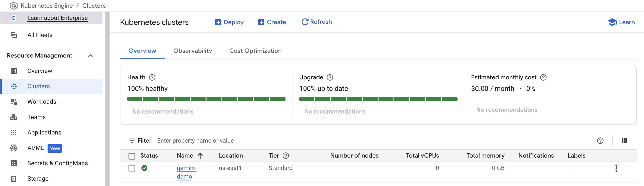
Task: Click the Status column header
Action: pyautogui.click(x=149, y=156)
